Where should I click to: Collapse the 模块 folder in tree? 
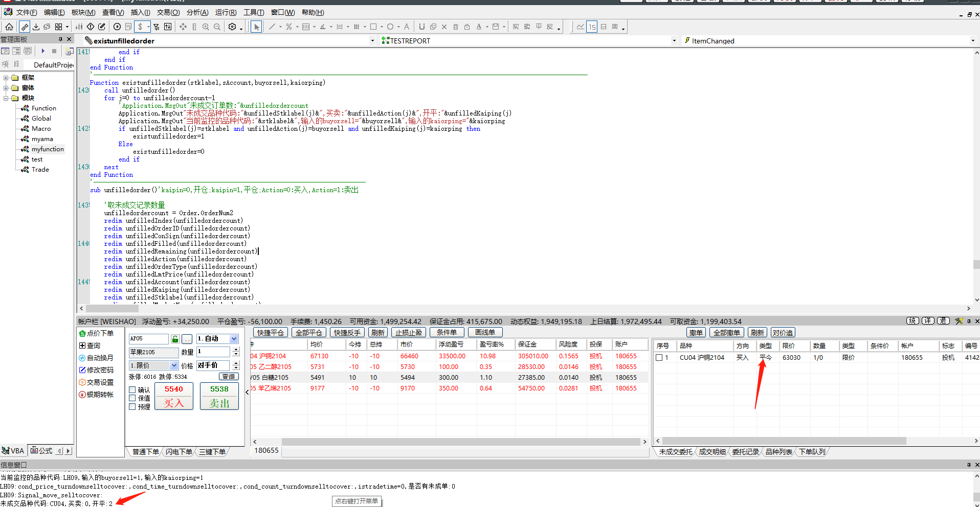[x=6, y=98]
